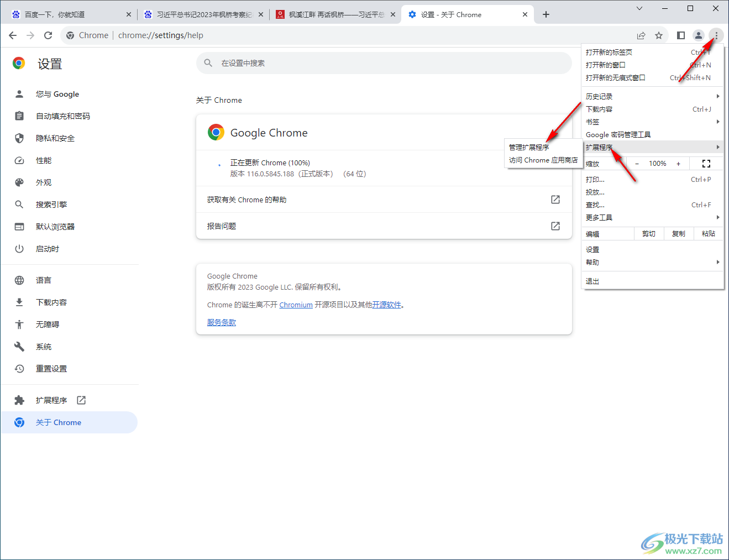Screen dimensions: 729x560
Task: Expand the 扩展程序 submenu entry in menu
Action: [x=653, y=147]
